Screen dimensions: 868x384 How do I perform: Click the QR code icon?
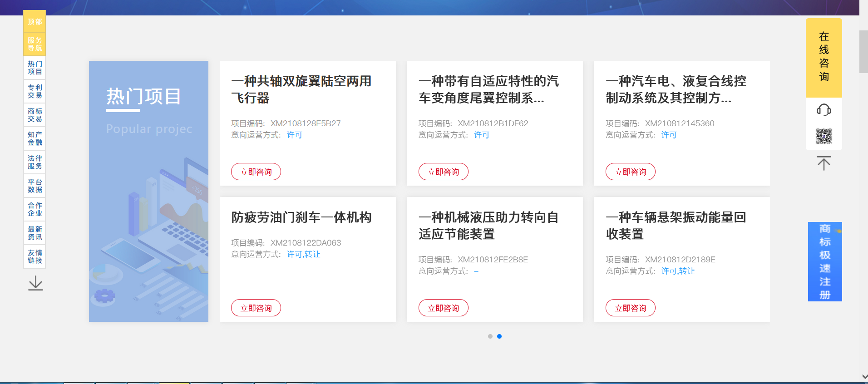[x=824, y=136]
